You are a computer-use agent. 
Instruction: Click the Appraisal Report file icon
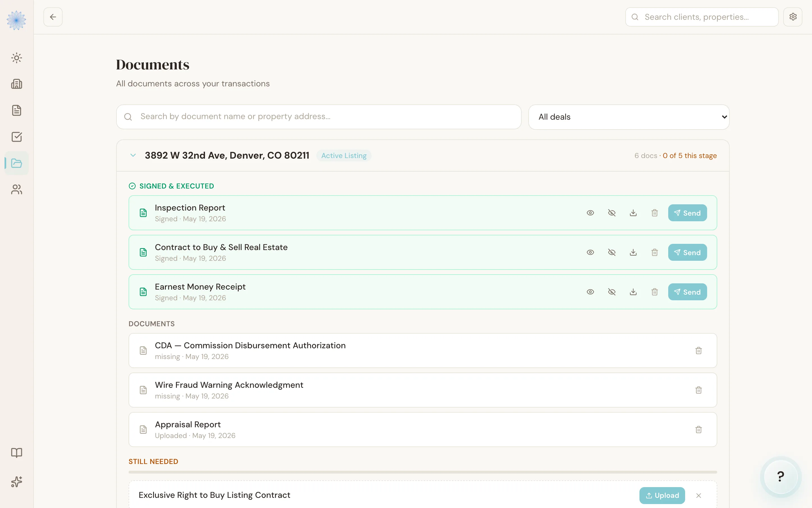(143, 430)
